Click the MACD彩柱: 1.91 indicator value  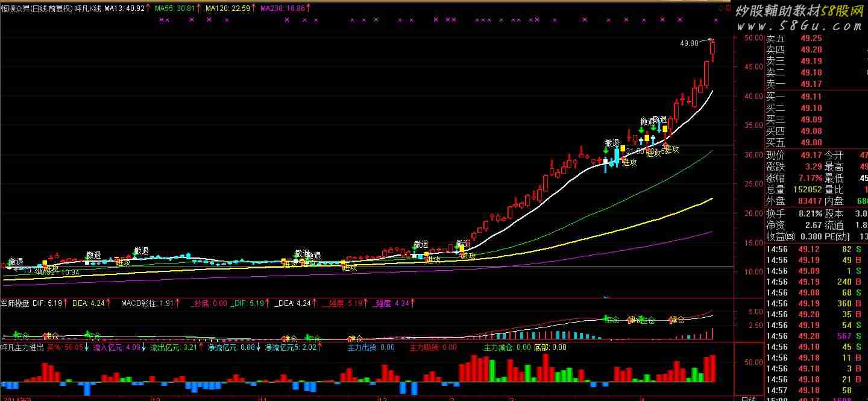148,303
